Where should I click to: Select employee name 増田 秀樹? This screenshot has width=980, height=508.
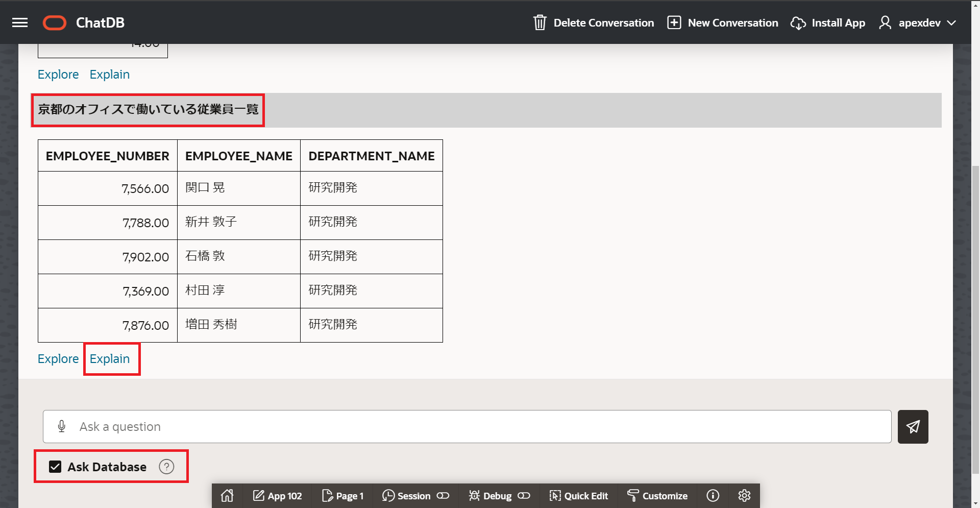(x=211, y=324)
